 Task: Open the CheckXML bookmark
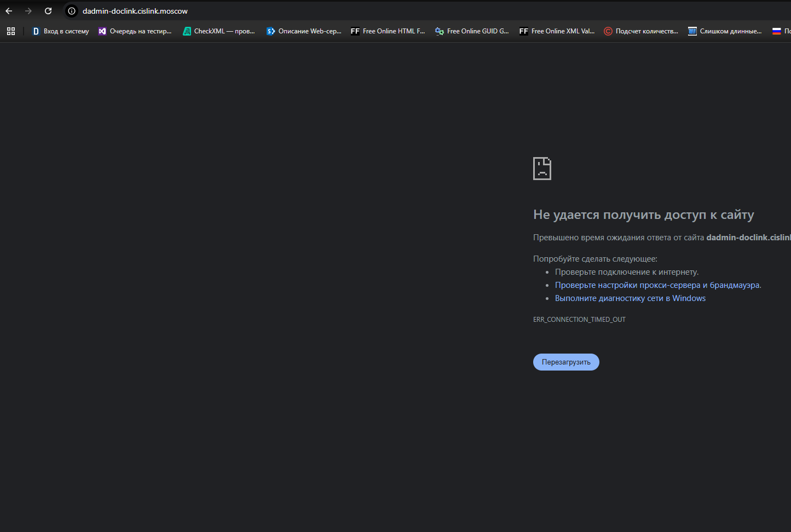(219, 31)
